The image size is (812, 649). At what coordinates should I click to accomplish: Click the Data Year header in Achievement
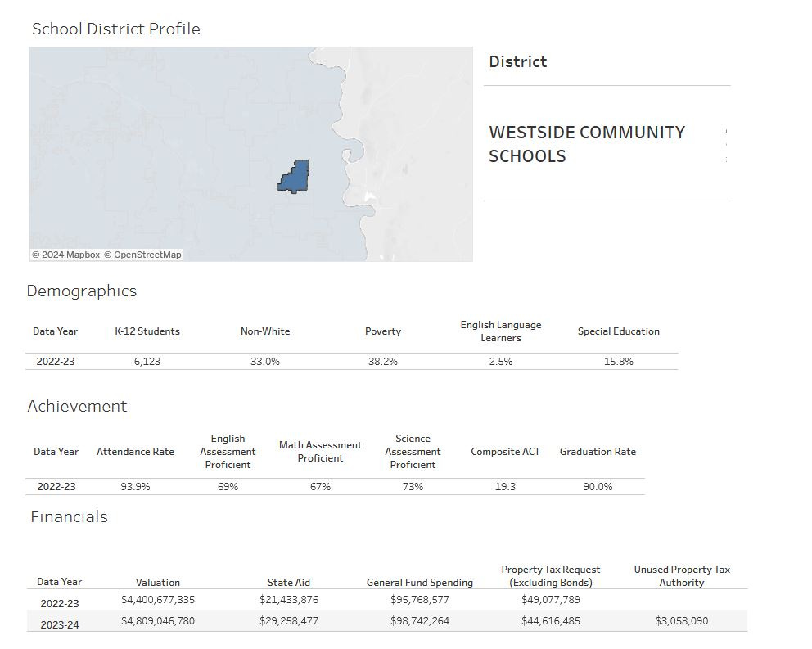(56, 452)
